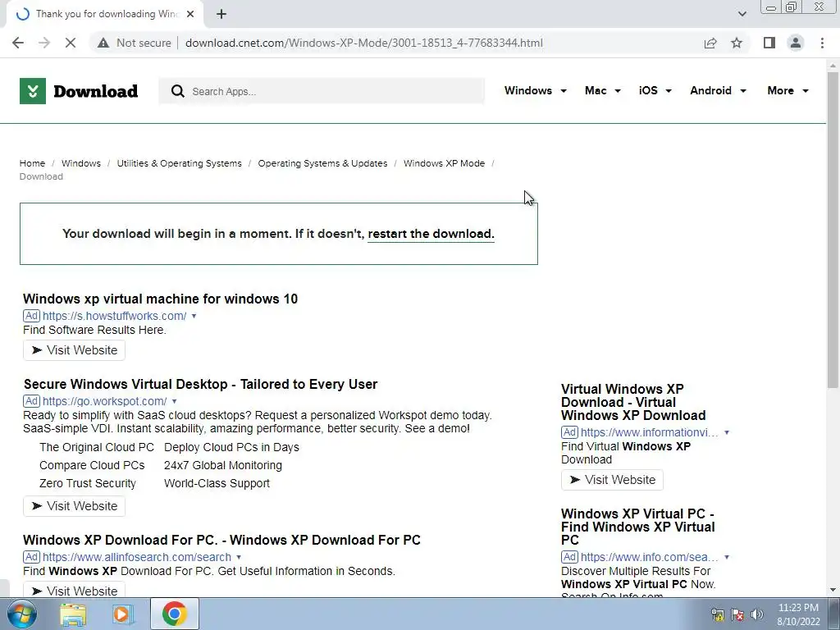Open Windows Media Player taskbar icon
Screen dimensions: 840x630
pos(122,614)
